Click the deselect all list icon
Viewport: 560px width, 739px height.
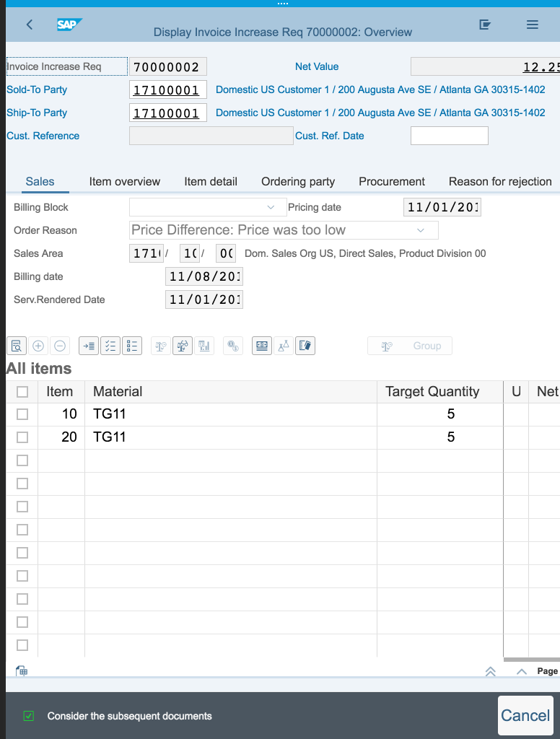[x=132, y=346]
